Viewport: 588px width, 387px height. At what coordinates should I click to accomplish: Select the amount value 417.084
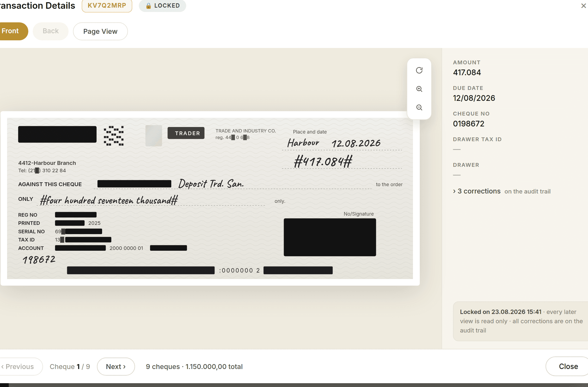(467, 72)
